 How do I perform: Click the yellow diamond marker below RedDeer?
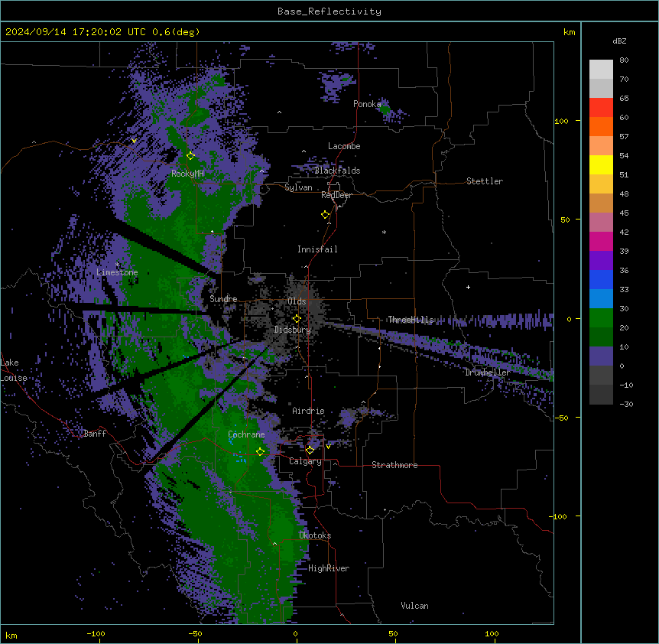326,215
